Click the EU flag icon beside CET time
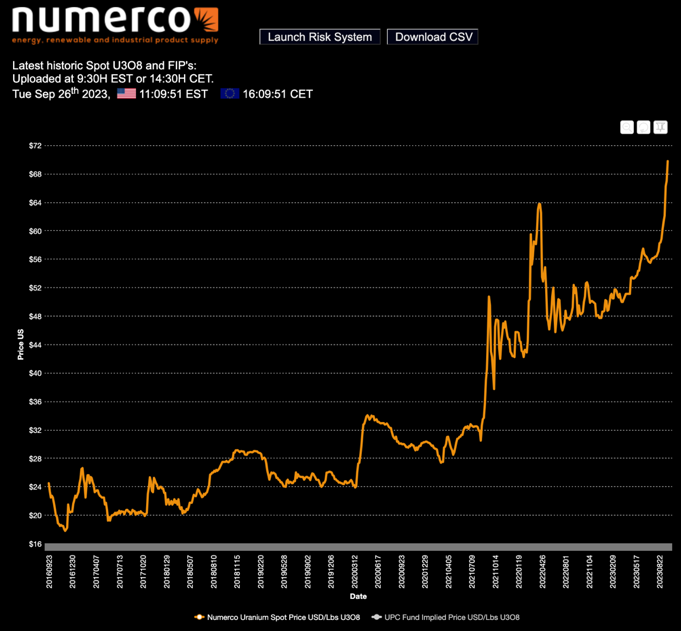Viewport: 681px width, 631px height. pyautogui.click(x=230, y=94)
